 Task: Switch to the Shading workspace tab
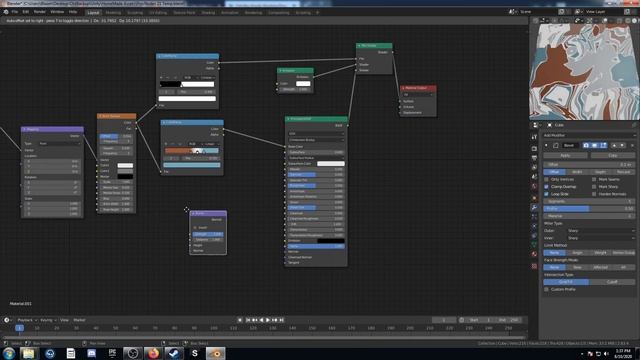(x=208, y=13)
